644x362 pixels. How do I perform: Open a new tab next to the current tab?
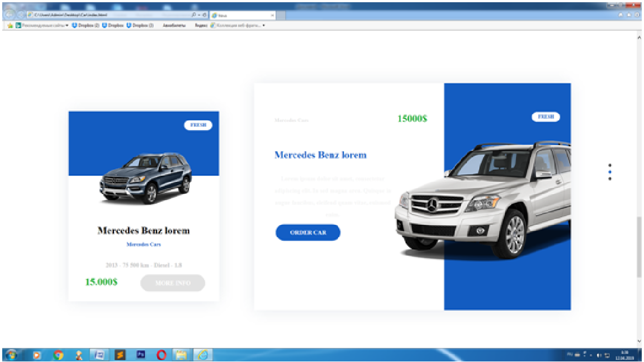click(281, 15)
